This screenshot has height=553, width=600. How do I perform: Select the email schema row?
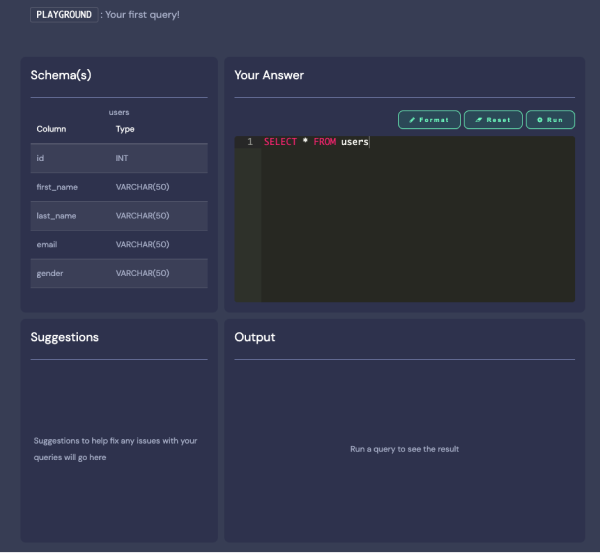click(x=119, y=244)
